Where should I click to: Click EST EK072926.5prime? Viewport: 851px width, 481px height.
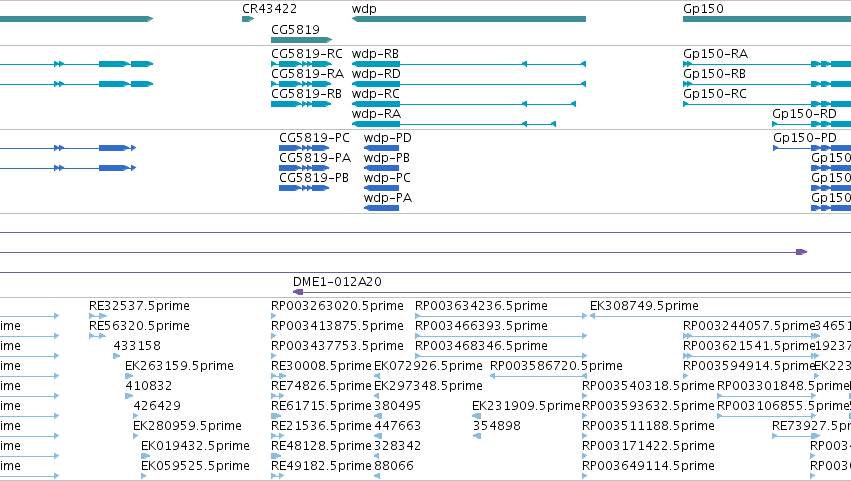pos(377,376)
